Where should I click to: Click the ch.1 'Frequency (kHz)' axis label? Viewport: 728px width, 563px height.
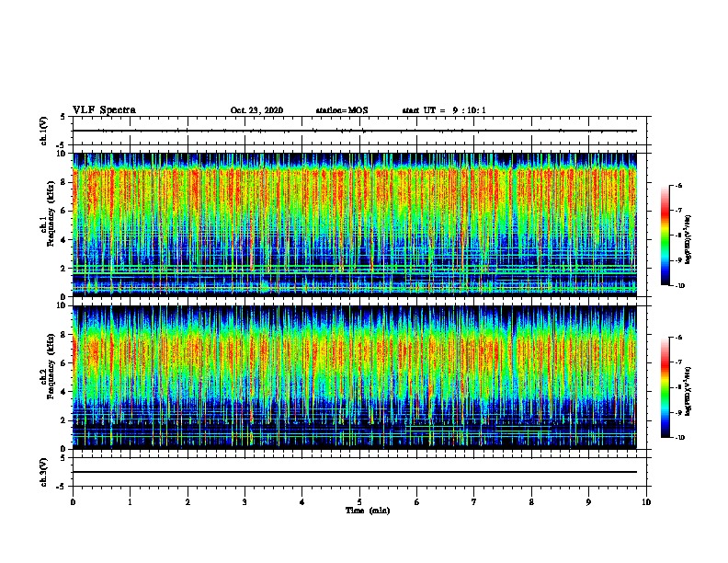(x=51, y=213)
